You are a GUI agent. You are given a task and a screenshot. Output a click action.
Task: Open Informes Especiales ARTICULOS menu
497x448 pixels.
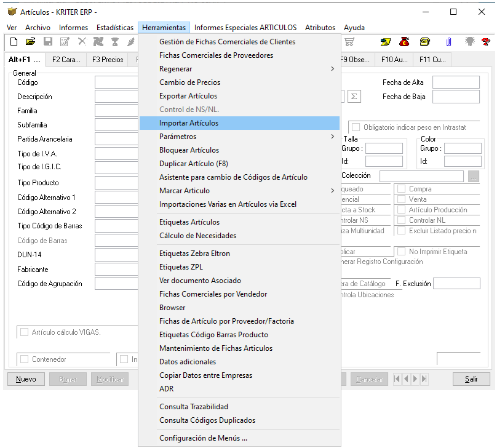(245, 28)
